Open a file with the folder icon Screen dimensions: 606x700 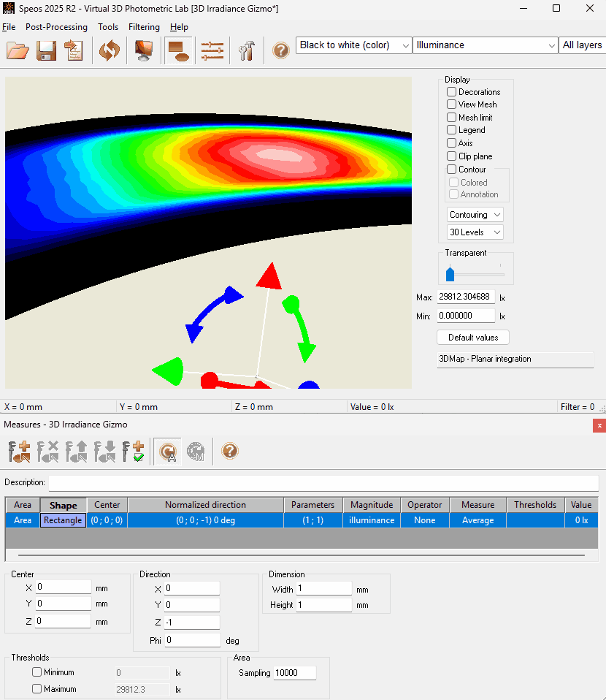(x=18, y=50)
